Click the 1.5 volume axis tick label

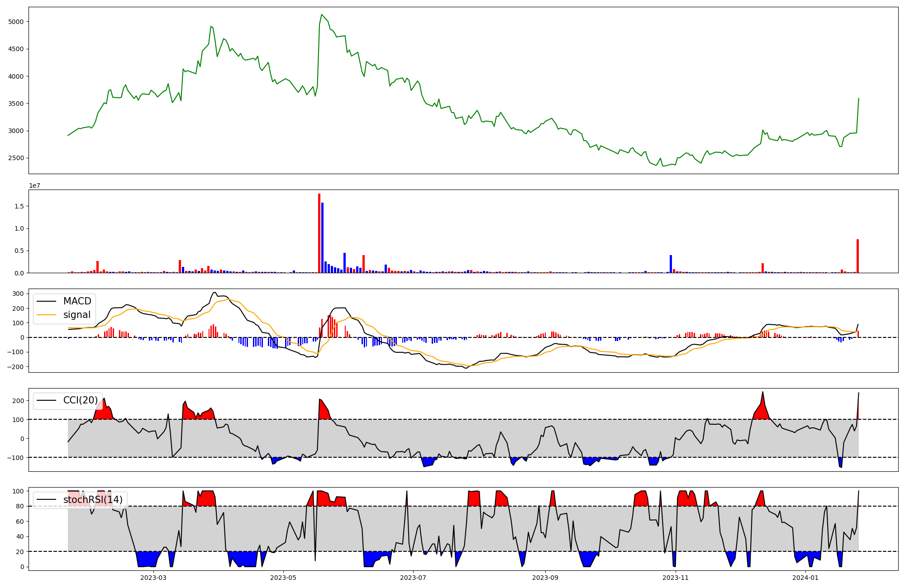pos(19,206)
